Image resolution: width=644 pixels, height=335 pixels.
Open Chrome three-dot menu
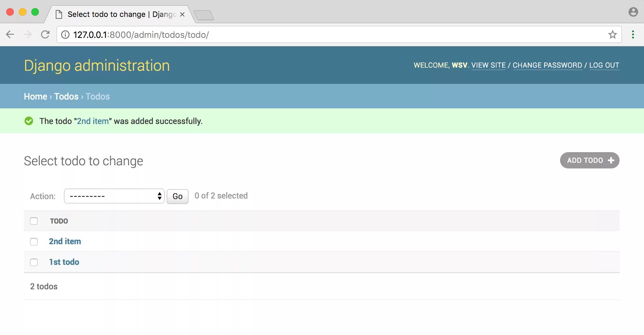click(x=633, y=34)
